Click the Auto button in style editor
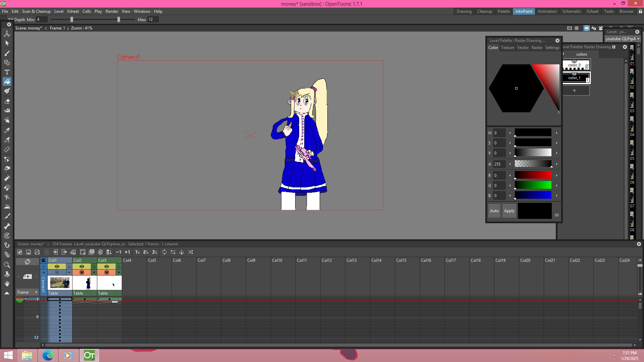Screen dimensions: 644x362 tap(494, 211)
